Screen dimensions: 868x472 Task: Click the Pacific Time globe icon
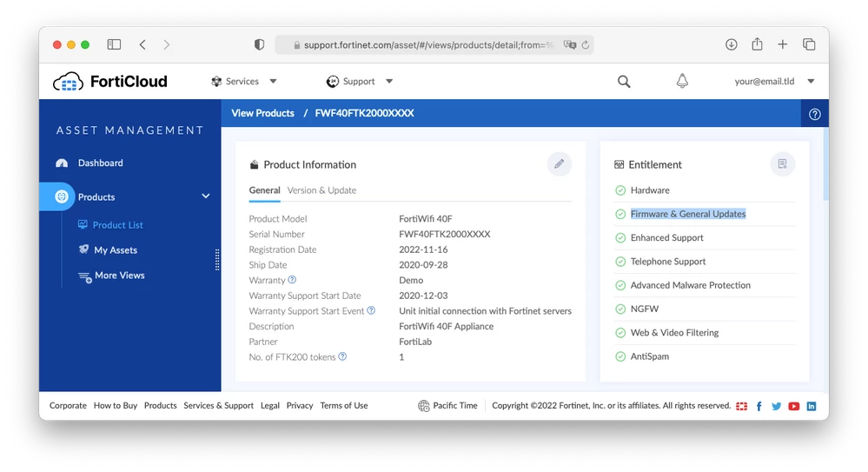pos(423,406)
